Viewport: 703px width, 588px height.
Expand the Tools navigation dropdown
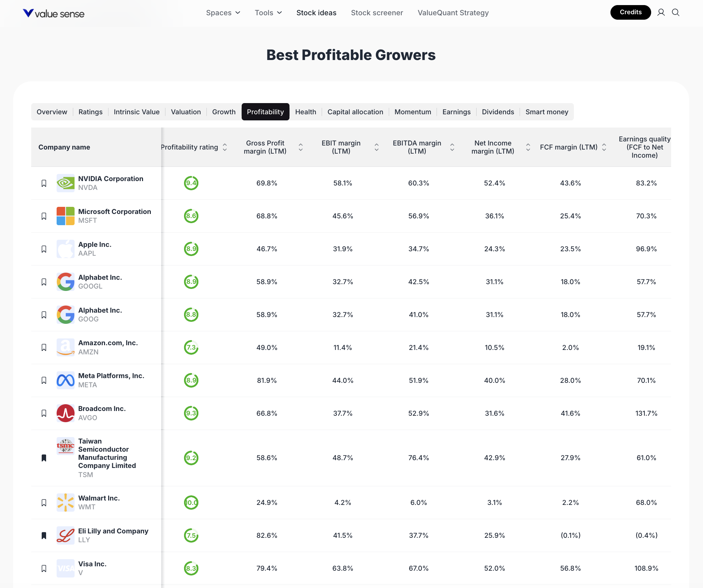(x=268, y=13)
